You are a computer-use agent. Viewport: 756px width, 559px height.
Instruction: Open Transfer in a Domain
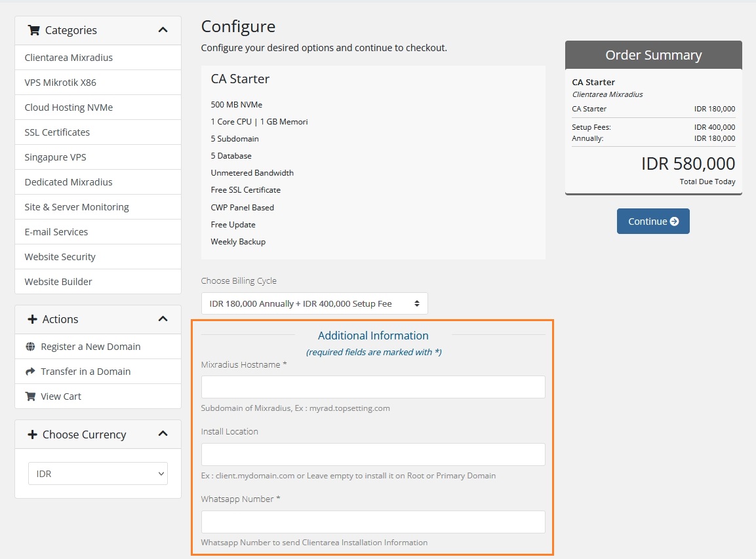click(98, 372)
